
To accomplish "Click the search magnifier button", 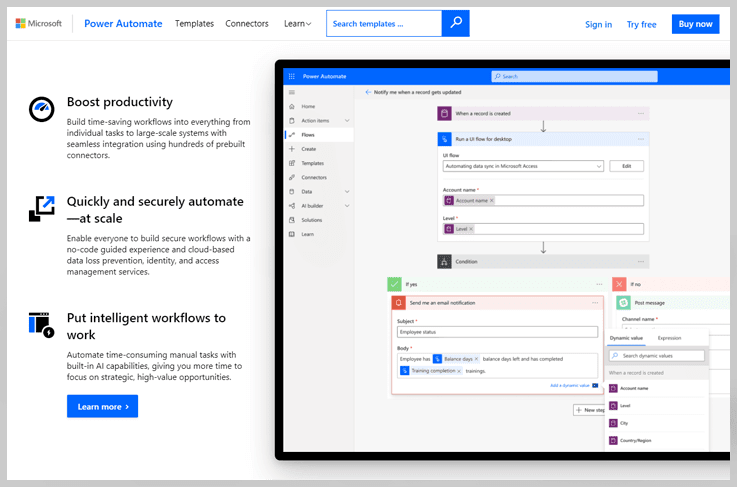I will click(455, 24).
